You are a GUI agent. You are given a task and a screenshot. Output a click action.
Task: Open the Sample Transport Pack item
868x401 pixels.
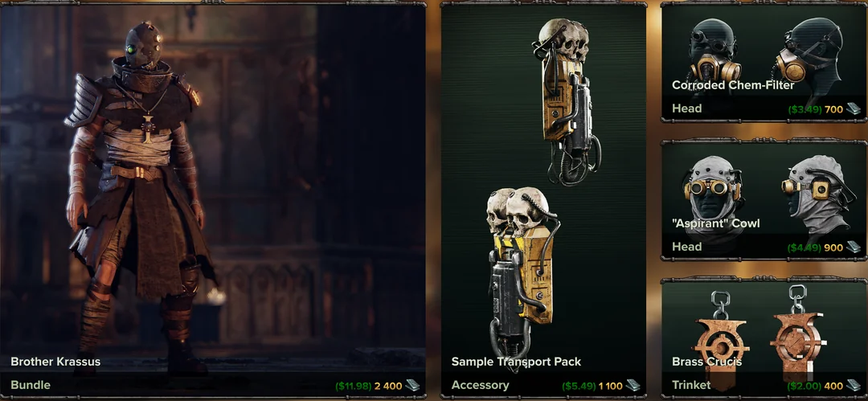pos(543,201)
